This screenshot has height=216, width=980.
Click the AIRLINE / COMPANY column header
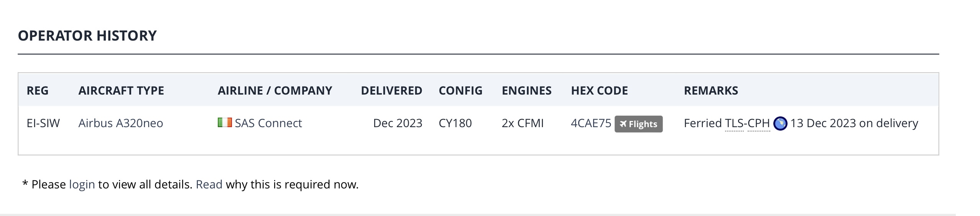point(275,91)
